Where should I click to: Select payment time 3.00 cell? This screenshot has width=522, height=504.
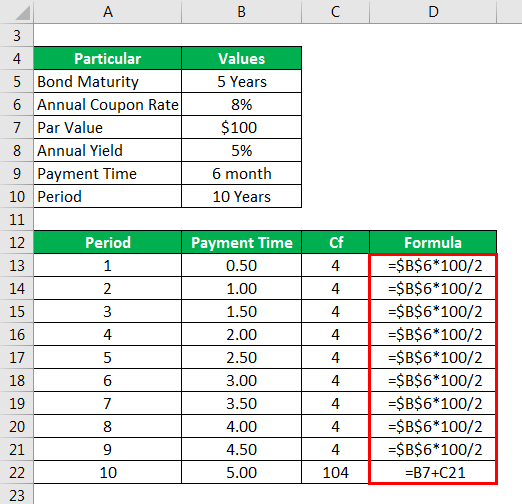[241, 380]
